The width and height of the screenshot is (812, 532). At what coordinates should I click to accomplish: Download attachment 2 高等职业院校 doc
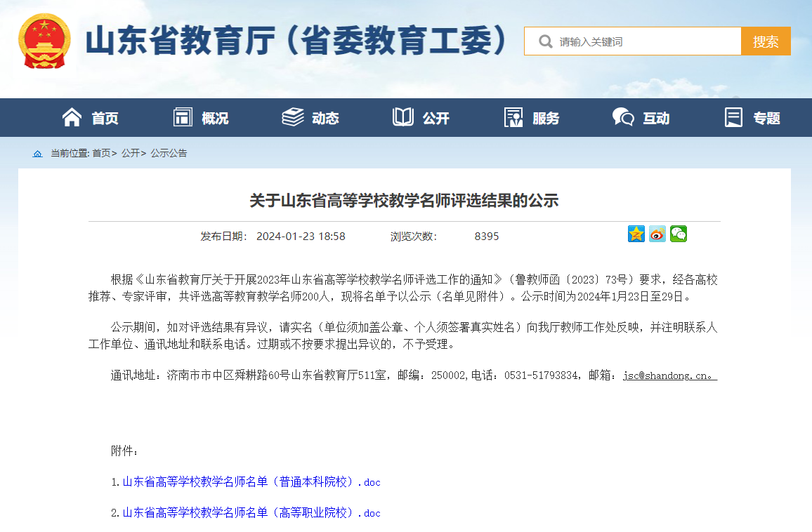click(251, 513)
